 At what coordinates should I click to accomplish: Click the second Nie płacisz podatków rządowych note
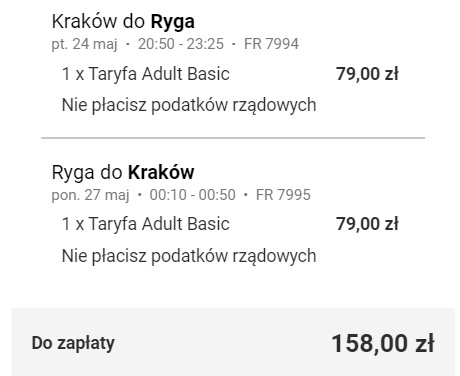click(189, 256)
